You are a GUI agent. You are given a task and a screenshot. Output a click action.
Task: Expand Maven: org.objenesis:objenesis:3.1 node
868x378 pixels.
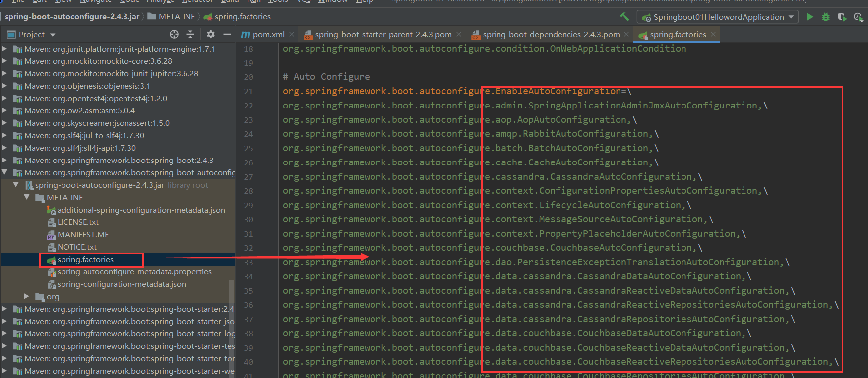[4, 86]
